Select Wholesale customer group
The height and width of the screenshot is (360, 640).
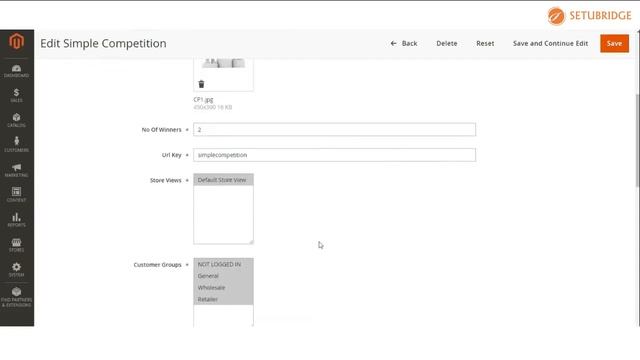(223, 287)
